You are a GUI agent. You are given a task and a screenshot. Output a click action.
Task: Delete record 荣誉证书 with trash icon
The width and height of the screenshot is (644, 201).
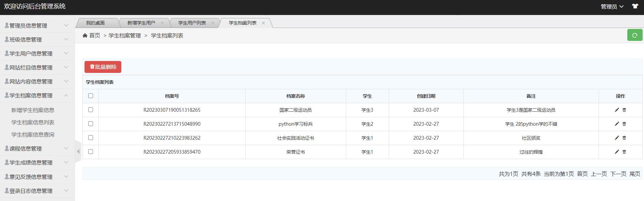624,152
